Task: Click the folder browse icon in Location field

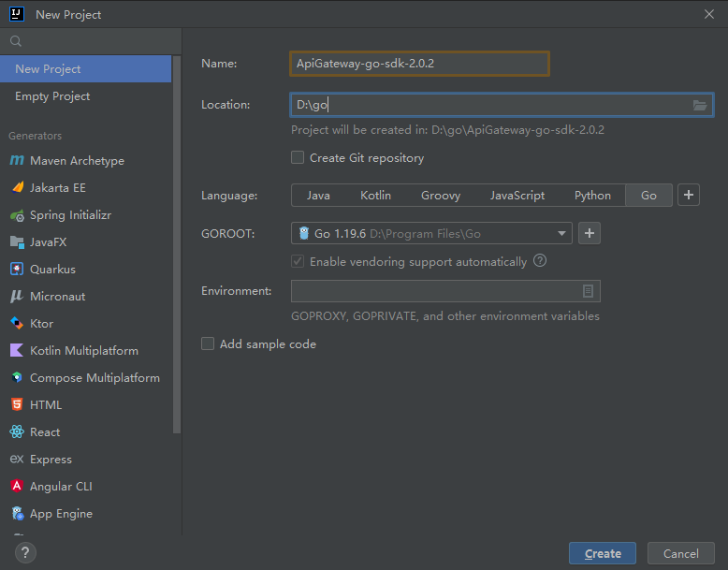Action: click(699, 105)
